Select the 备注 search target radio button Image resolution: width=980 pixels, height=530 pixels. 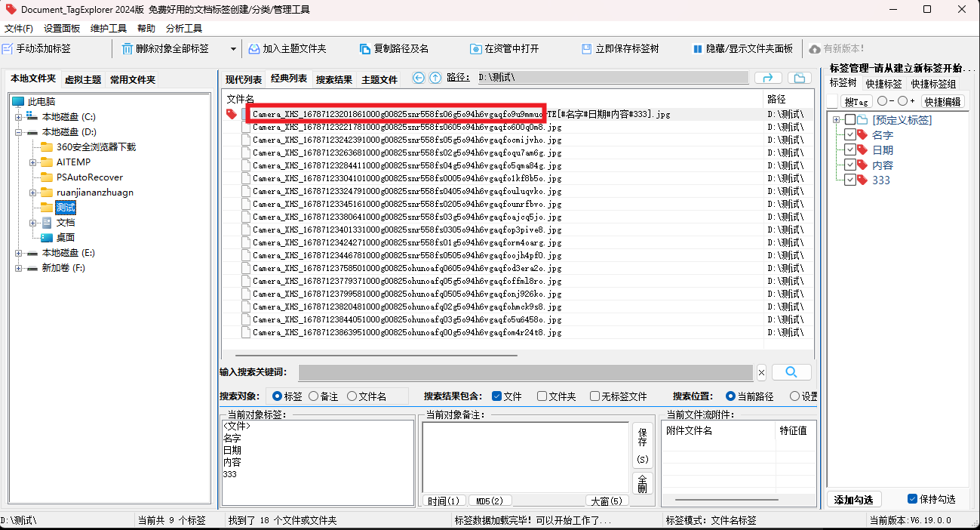click(313, 396)
